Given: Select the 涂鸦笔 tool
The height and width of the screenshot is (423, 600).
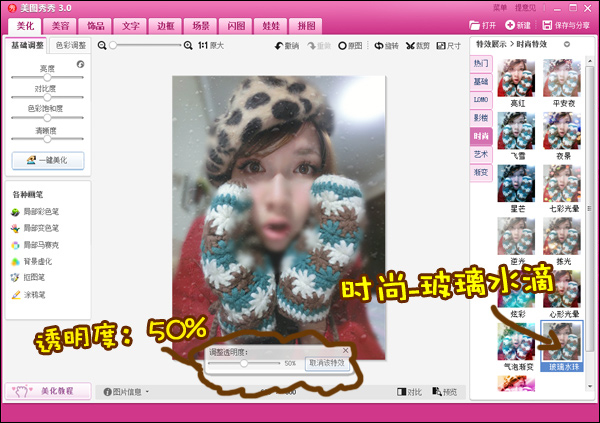Looking at the screenshot, I should (28, 295).
